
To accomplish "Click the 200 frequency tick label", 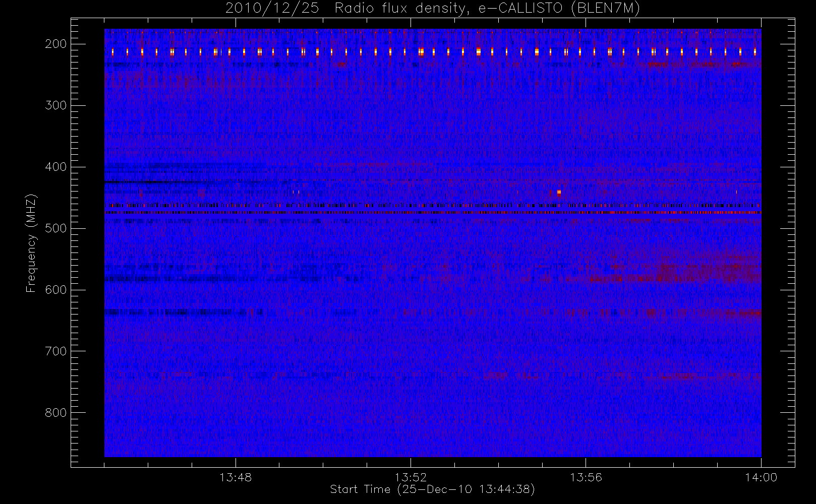I will [56, 44].
